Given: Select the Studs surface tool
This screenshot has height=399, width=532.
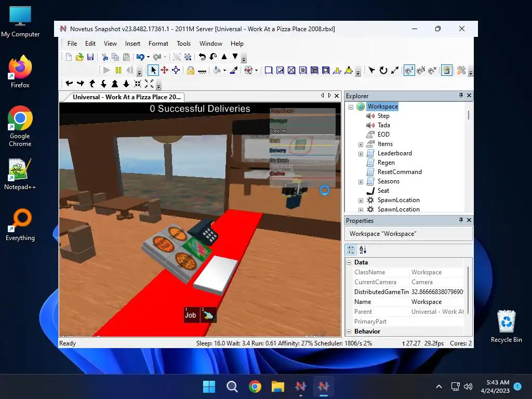Looking at the screenshot, I should coord(303,70).
